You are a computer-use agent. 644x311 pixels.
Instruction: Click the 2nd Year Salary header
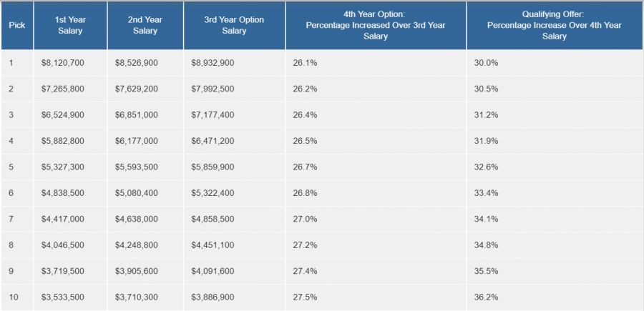pyautogui.click(x=145, y=25)
